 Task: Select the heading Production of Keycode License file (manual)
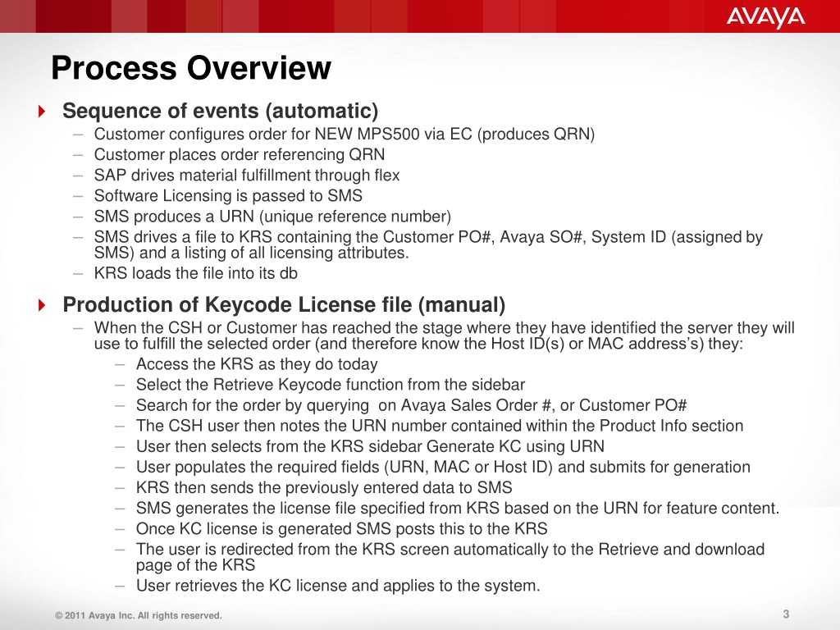pyautogui.click(x=284, y=305)
